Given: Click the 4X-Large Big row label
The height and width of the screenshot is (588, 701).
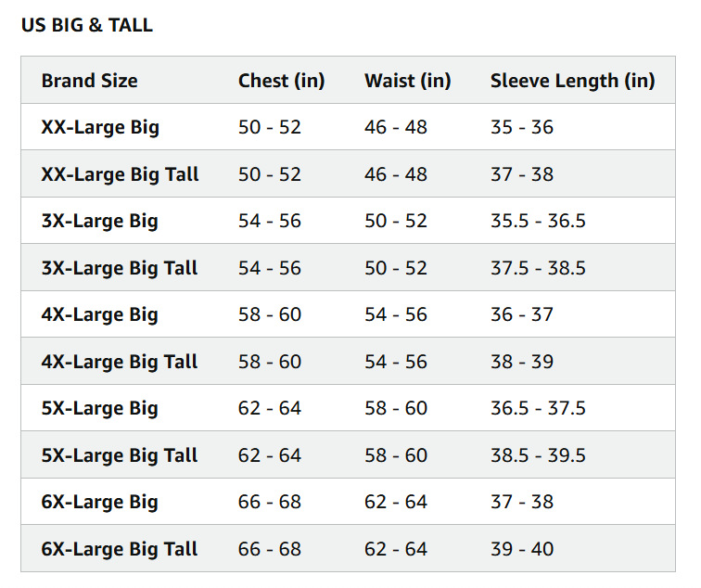Looking at the screenshot, I should [x=99, y=314].
